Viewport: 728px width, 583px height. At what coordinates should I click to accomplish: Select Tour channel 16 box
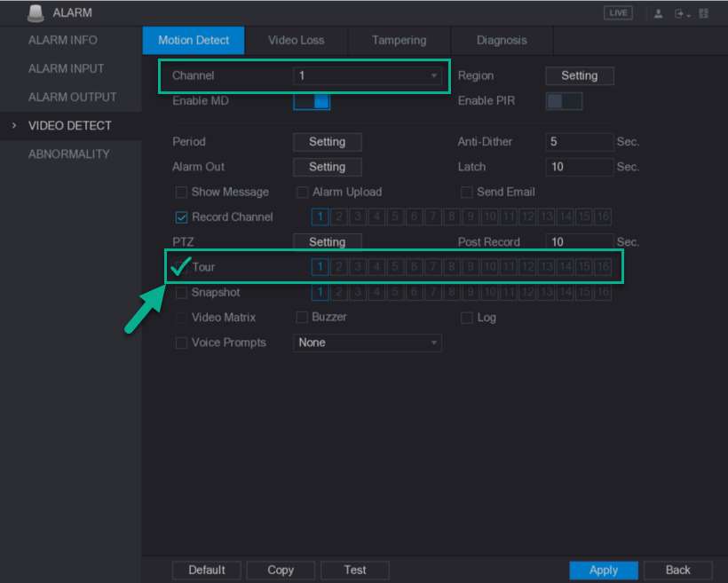pos(603,267)
